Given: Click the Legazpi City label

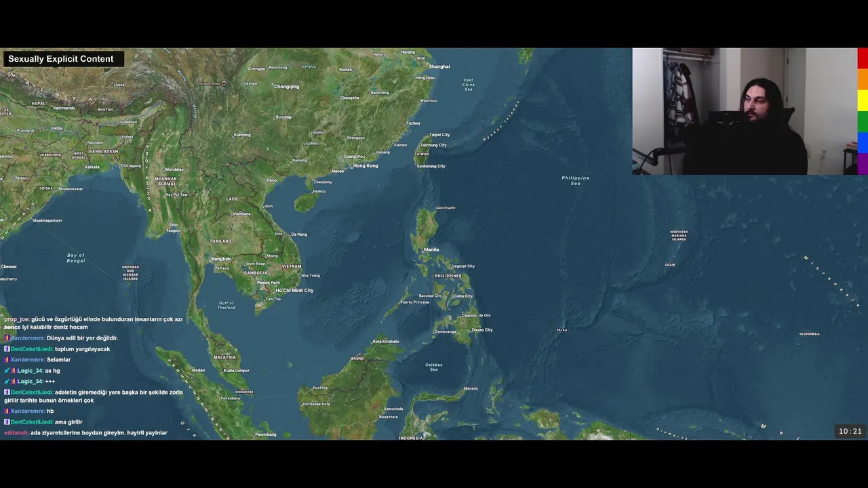Looking at the screenshot, I should (x=463, y=266).
